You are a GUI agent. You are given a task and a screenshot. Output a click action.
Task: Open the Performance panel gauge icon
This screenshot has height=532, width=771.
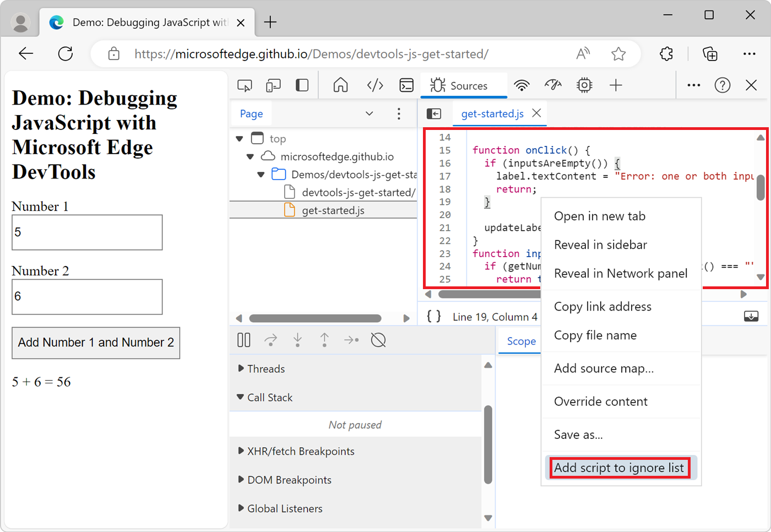pos(553,85)
